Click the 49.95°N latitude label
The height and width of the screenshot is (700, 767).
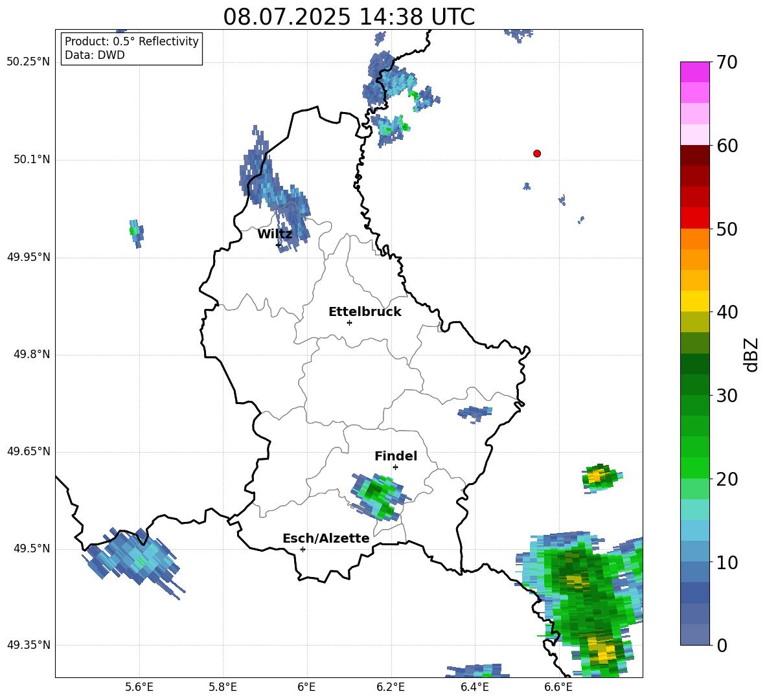point(29,257)
